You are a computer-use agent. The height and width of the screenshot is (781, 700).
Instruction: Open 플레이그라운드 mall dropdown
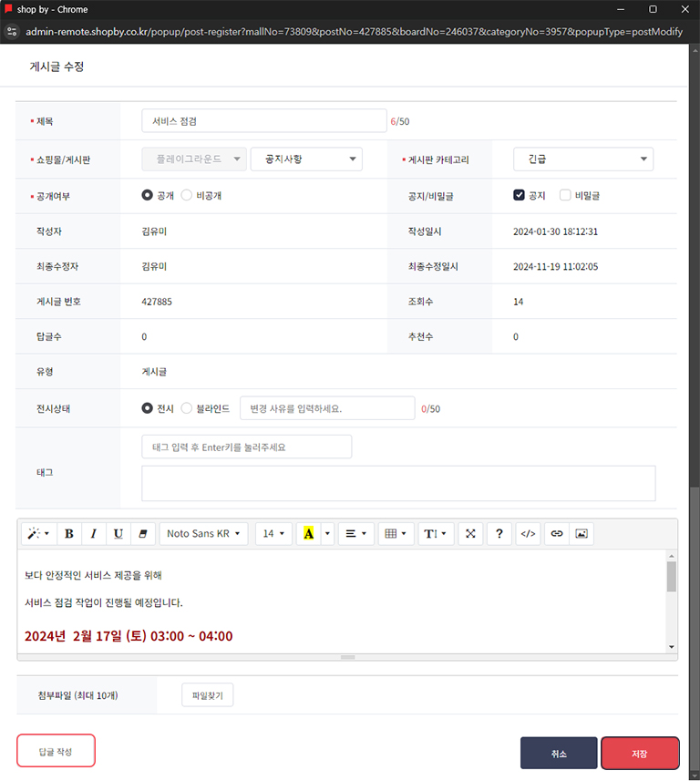(194, 159)
